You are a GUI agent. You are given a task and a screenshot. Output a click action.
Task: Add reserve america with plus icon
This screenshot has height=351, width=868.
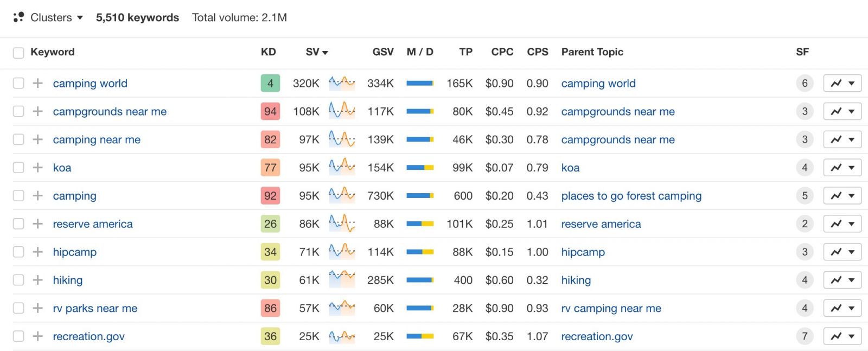[37, 224]
